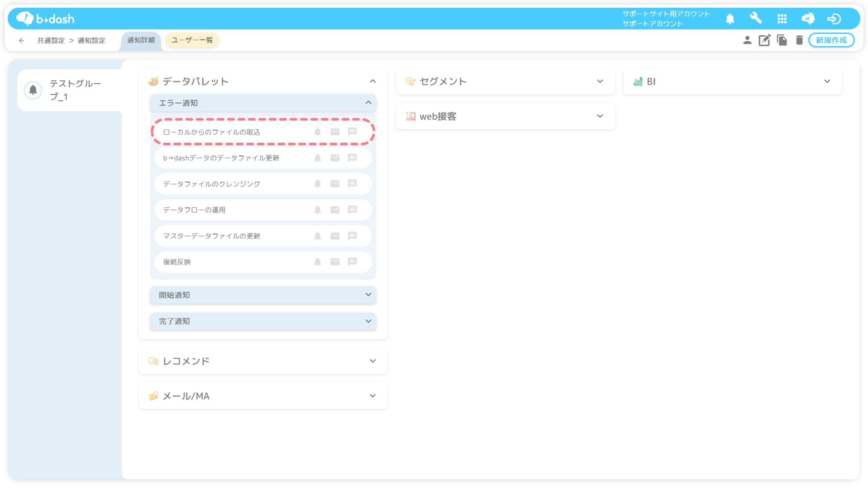Screen dimensions: 868x488
Task: Click the edit pencil icon in the toolbar
Action: tap(764, 40)
